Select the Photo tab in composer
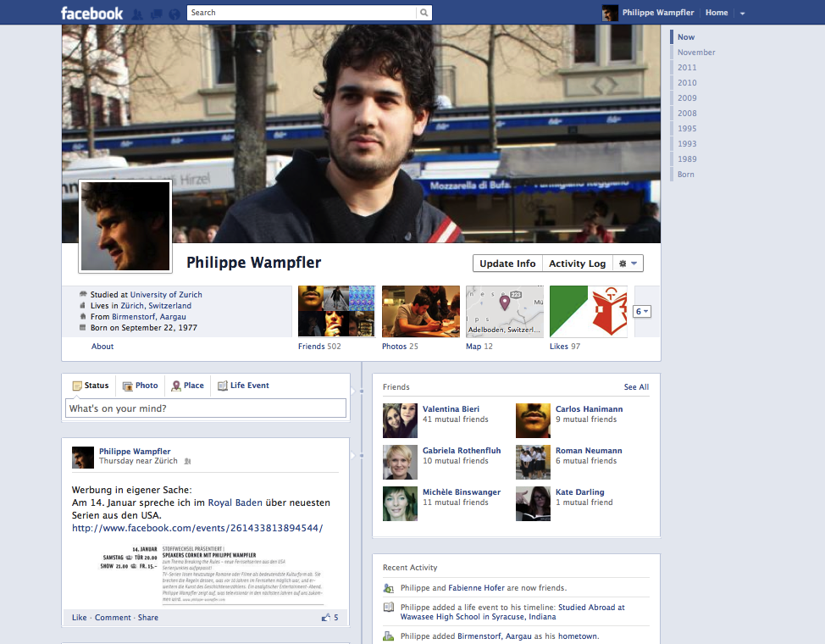Screen dimensions: 825x644 [140, 386]
